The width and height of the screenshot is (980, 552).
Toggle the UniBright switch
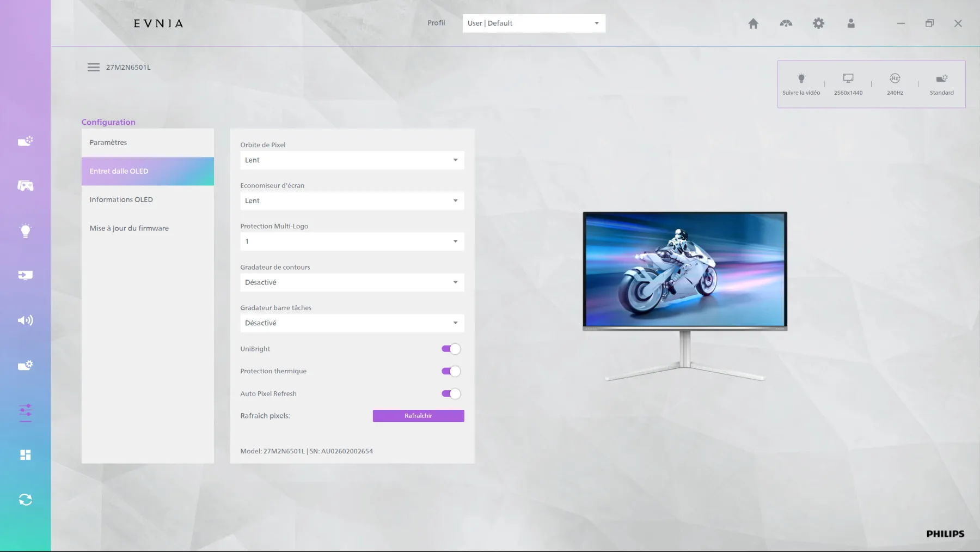point(451,349)
